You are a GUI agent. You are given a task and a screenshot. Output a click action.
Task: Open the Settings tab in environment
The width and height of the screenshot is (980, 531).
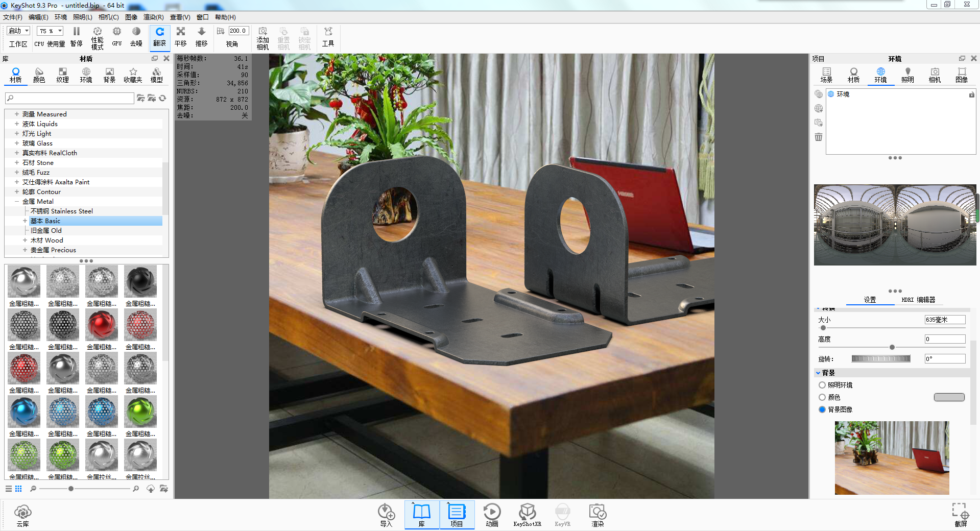pos(870,300)
